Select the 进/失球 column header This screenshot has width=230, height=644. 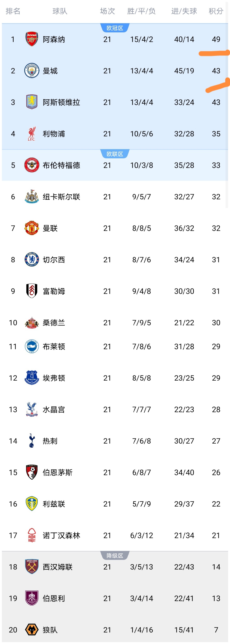(x=184, y=11)
